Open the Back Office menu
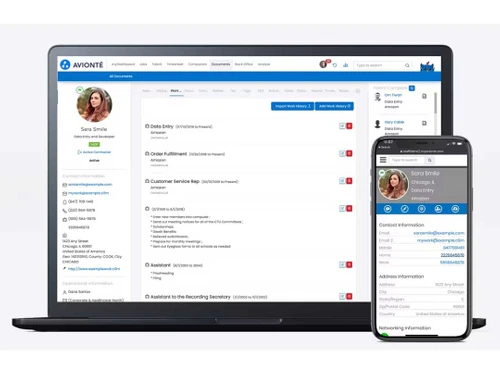This screenshot has height=375, width=500. pos(244,64)
